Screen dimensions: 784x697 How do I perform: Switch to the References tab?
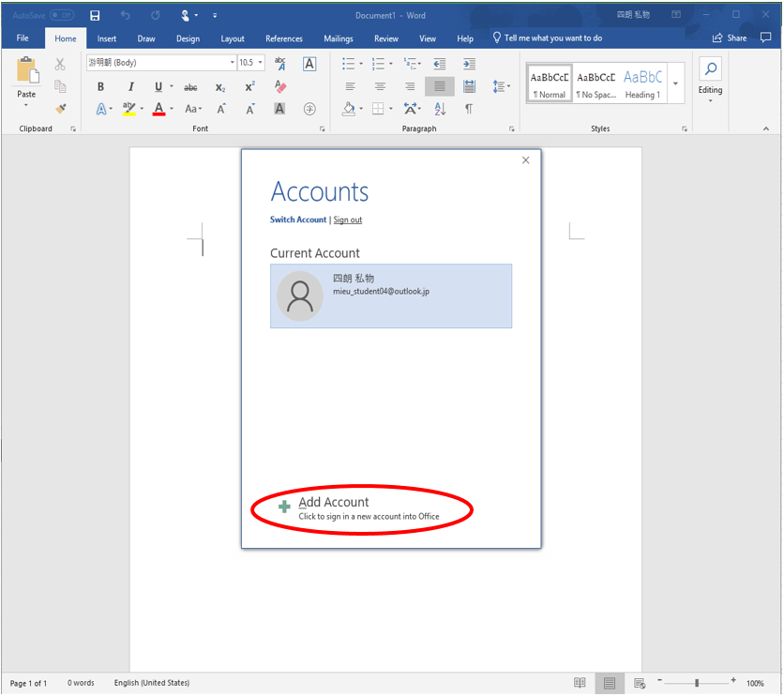tap(284, 38)
